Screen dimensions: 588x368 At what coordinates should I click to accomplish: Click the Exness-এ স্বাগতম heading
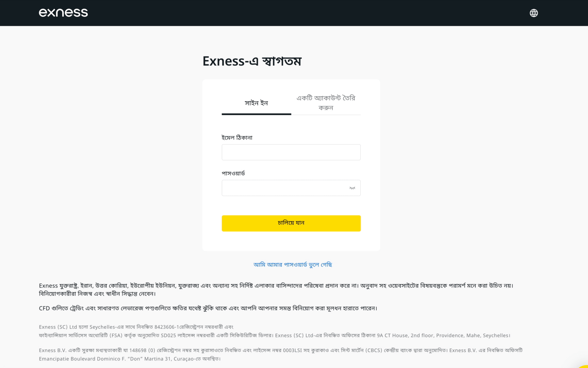tap(252, 61)
